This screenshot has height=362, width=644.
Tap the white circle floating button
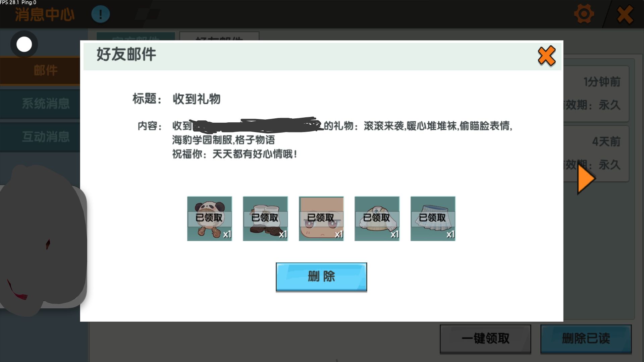click(24, 44)
